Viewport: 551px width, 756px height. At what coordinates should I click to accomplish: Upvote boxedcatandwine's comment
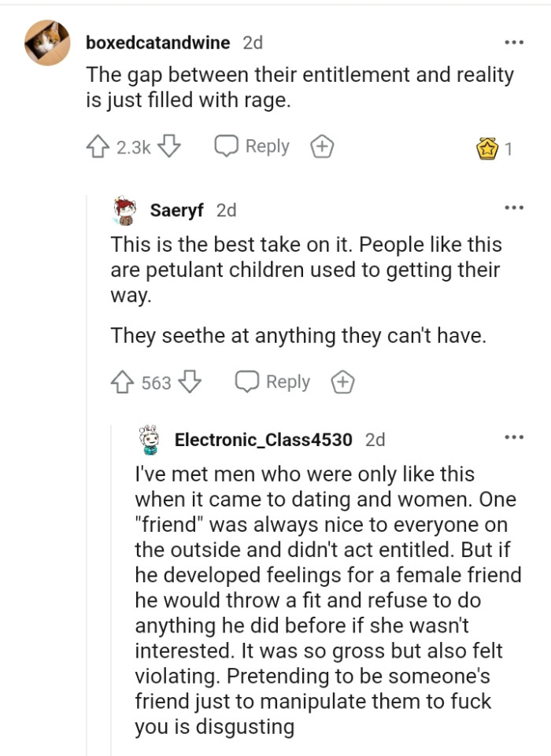pyautogui.click(x=97, y=147)
